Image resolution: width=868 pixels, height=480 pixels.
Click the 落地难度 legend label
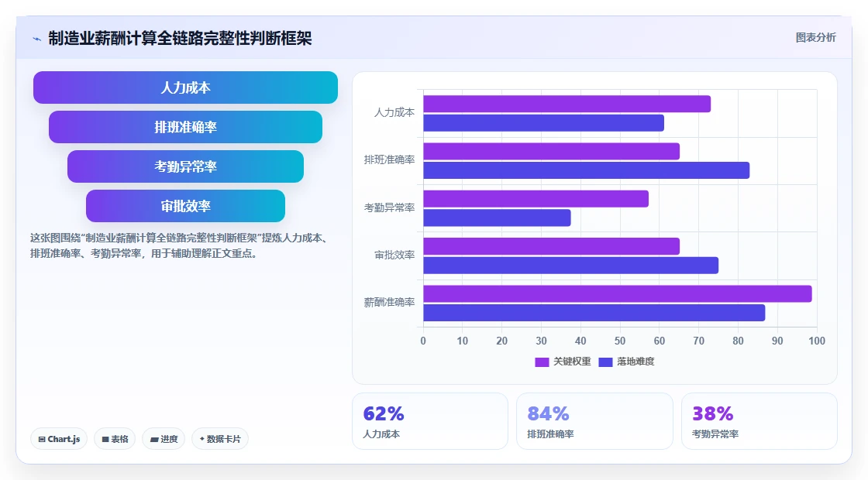pyautogui.click(x=635, y=362)
